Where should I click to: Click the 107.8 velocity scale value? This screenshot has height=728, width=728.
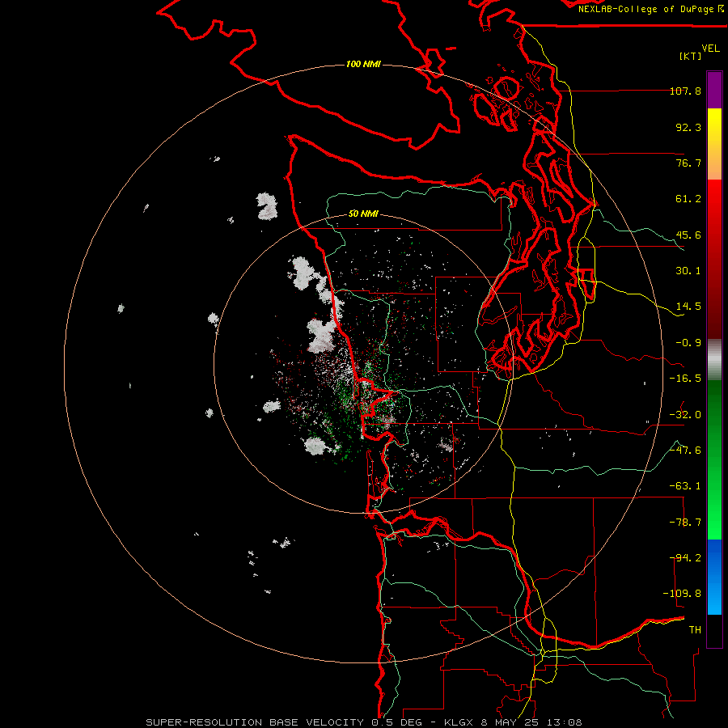pos(685,91)
